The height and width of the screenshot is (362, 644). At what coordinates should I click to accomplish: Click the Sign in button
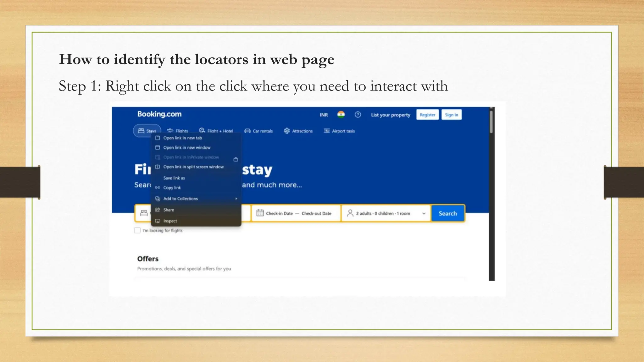pyautogui.click(x=451, y=115)
